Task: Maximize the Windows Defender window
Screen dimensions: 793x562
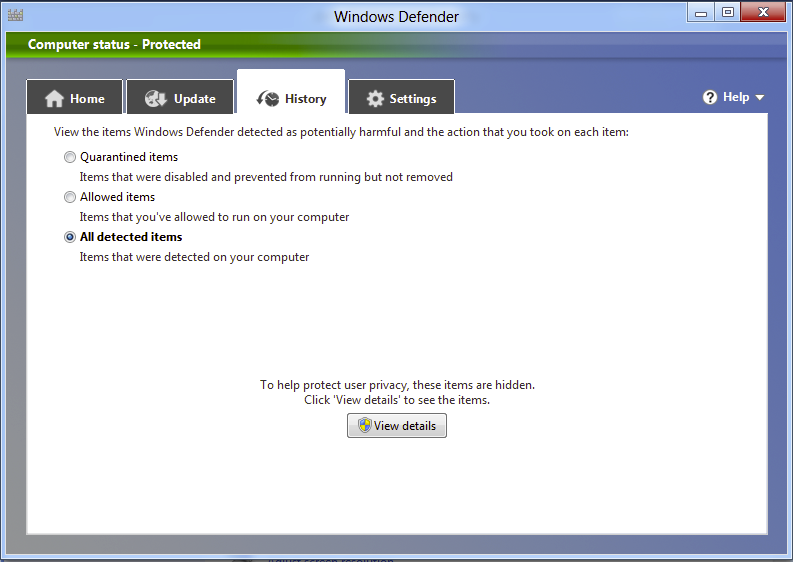Action: (728, 13)
